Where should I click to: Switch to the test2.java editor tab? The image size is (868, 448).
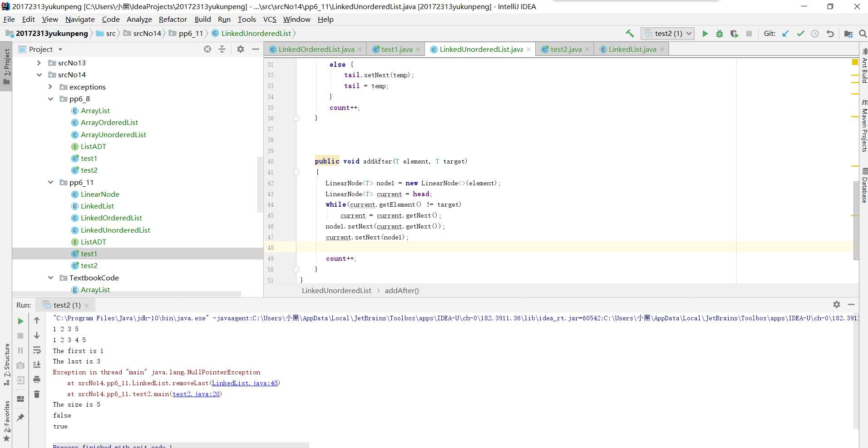[x=566, y=49]
